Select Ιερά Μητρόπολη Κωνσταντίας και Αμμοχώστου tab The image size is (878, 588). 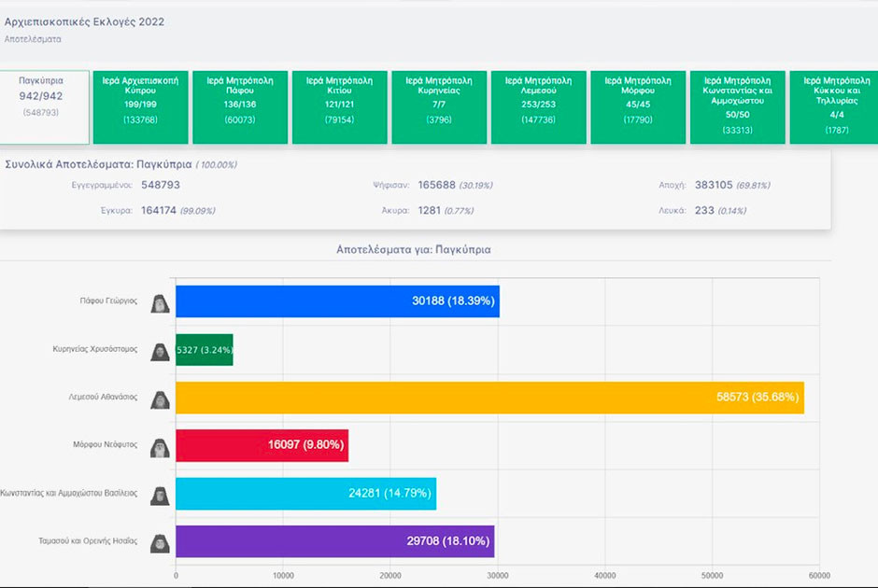(x=738, y=106)
